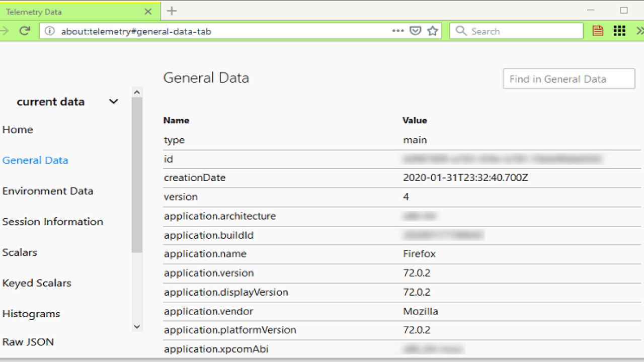Click the General Data page heading
This screenshot has width=644, height=362.
[x=206, y=78]
